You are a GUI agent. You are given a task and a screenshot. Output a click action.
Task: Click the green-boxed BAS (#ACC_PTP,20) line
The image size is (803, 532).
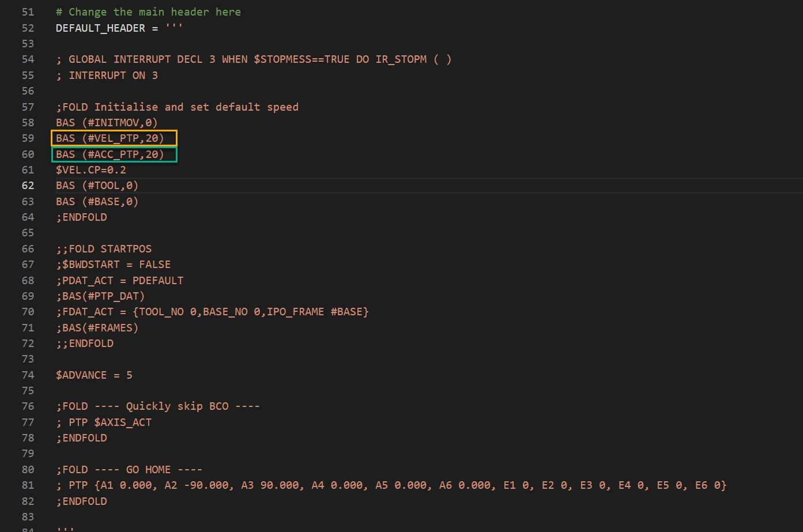110,154
